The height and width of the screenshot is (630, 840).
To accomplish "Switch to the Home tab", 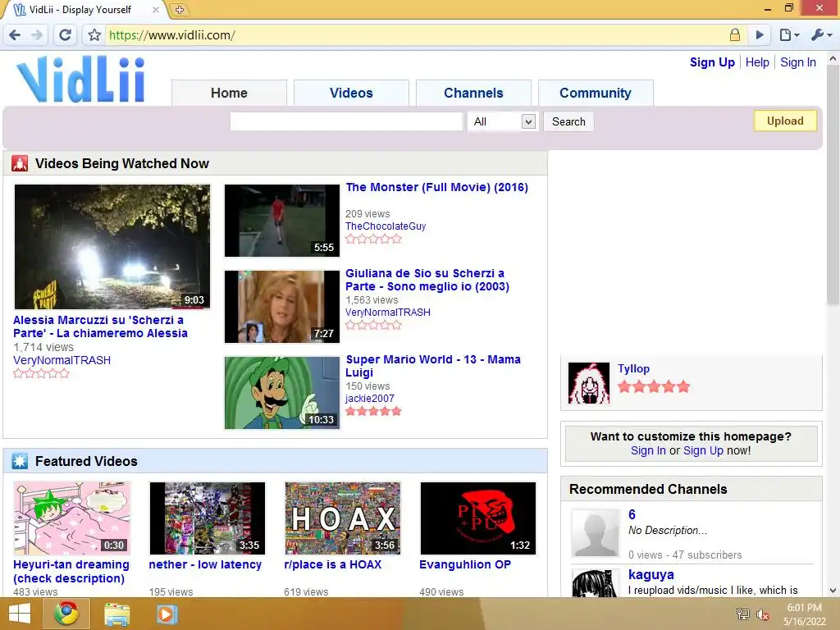I will (x=230, y=94).
